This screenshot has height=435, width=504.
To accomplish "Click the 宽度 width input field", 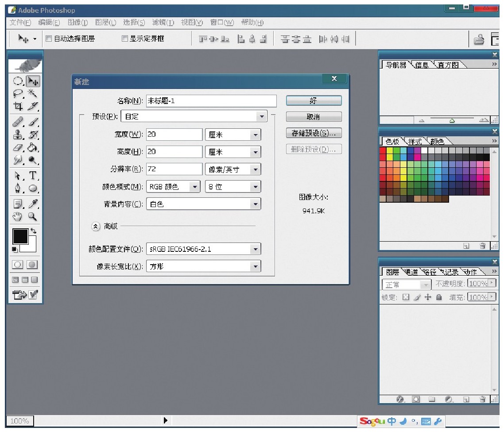I will [x=174, y=135].
